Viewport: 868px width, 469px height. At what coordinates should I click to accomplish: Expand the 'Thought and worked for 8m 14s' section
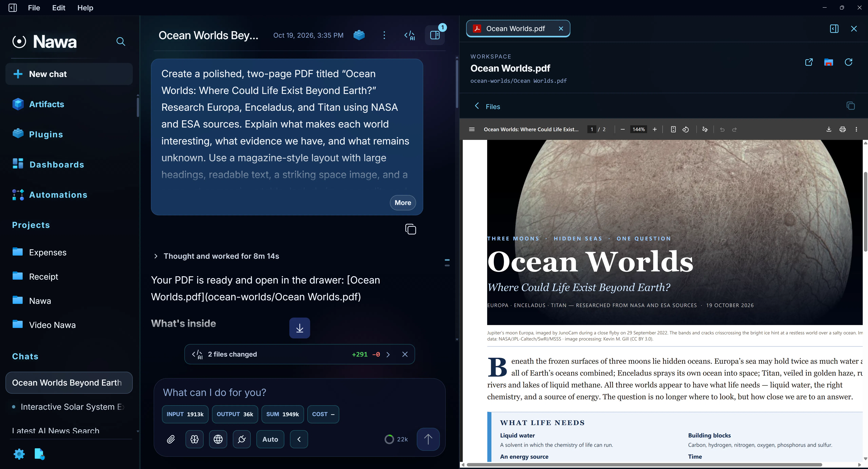point(216,256)
